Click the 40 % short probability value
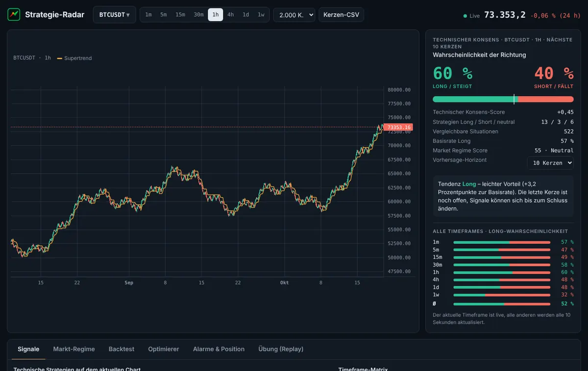This screenshot has width=588, height=371. coord(554,73)
